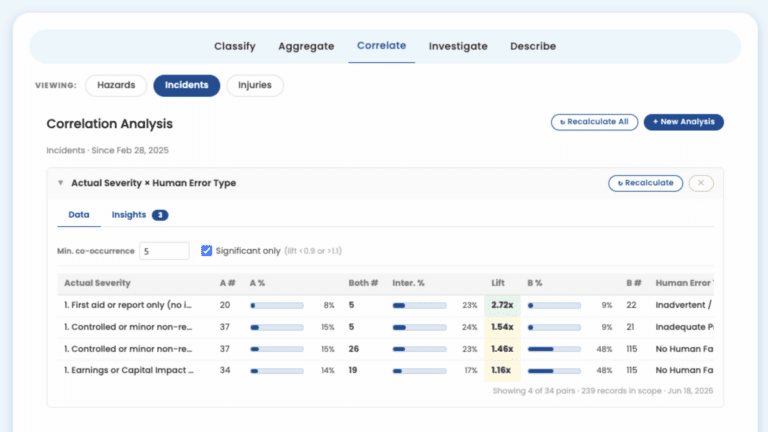Recalculate the Actual Severity analysis
The height and width of the screenshot is (432, 768).
pos(645,183)
